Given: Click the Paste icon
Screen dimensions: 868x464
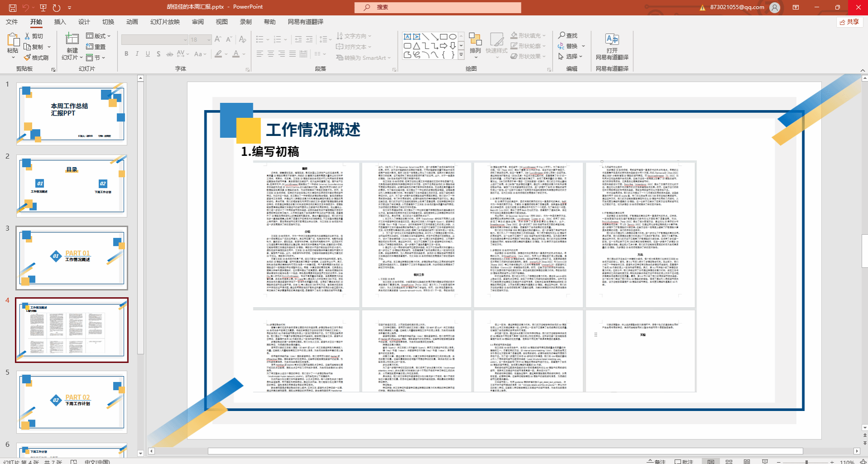Looking at the screenshot, I should 13,40.
